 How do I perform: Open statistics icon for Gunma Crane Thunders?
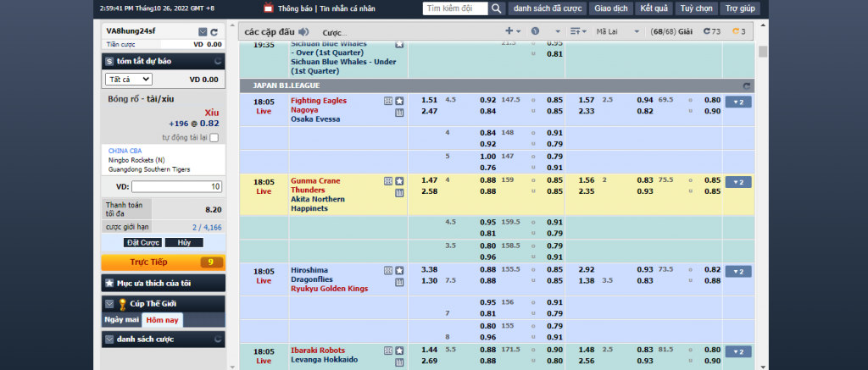(388, 181)
